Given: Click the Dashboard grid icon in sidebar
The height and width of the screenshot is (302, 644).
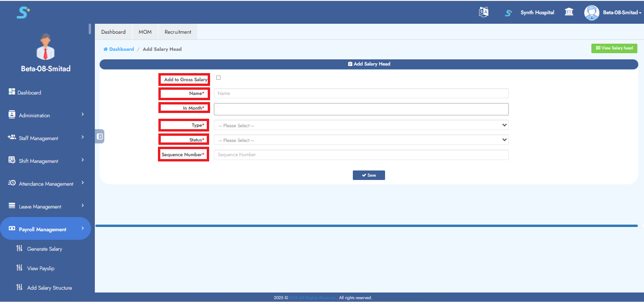Looking at the screenshot, I should (x=12, y=92).
